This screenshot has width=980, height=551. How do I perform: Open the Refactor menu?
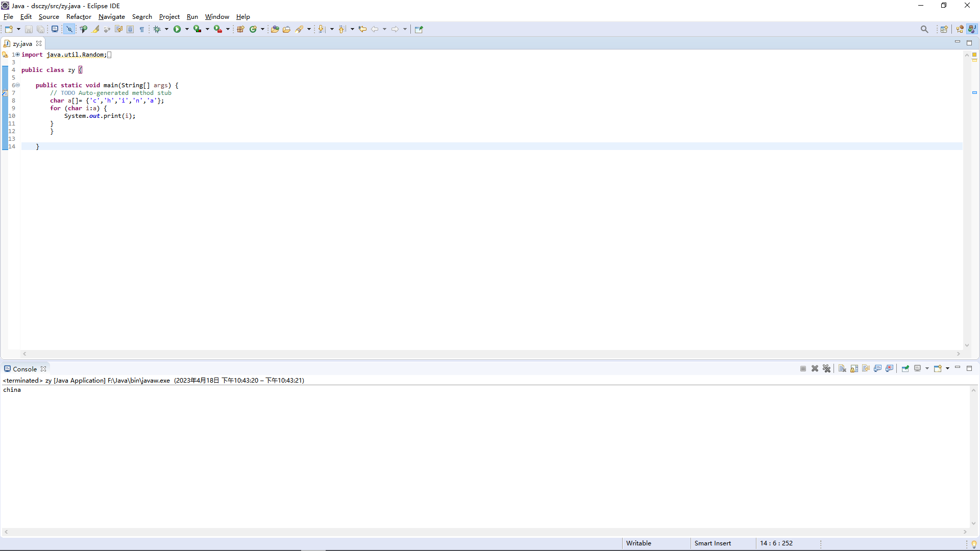click(79, 17)
